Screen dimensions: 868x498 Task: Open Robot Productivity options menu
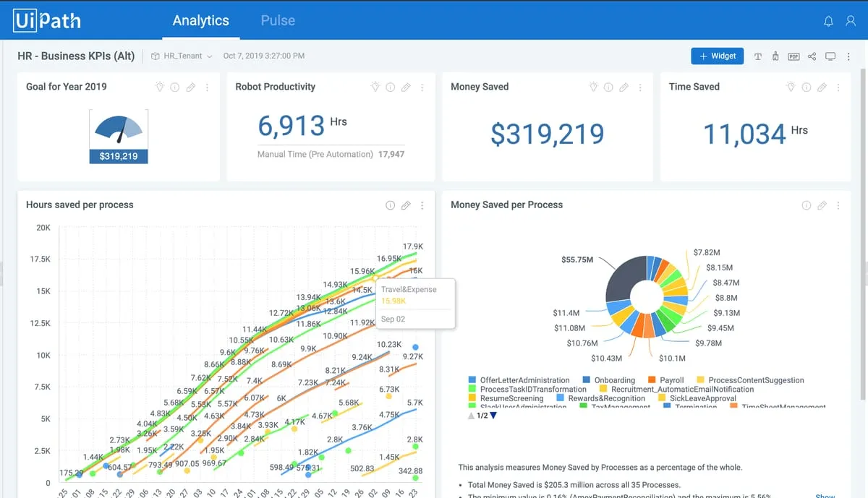pos(422,87)
